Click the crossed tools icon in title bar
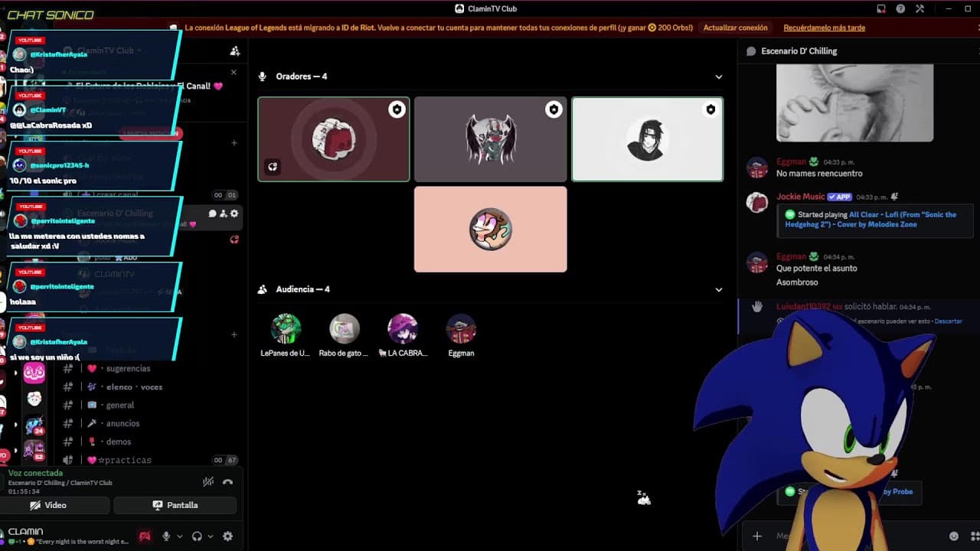 [x=920, y=8]
